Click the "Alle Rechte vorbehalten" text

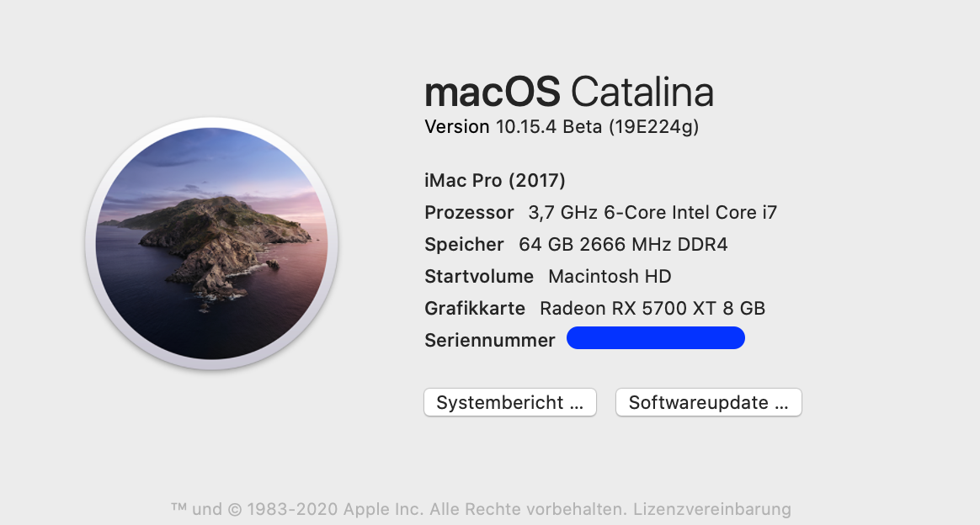[529, 509]
